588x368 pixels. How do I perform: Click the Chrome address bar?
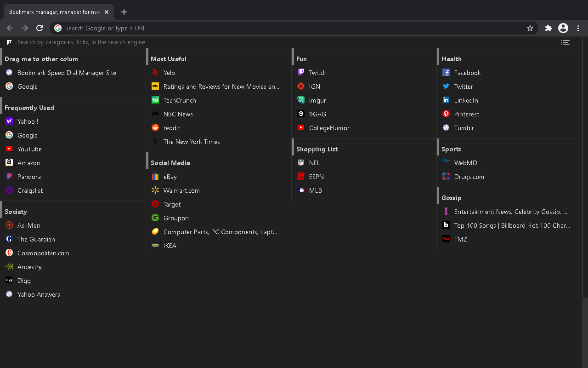(294, 28)
